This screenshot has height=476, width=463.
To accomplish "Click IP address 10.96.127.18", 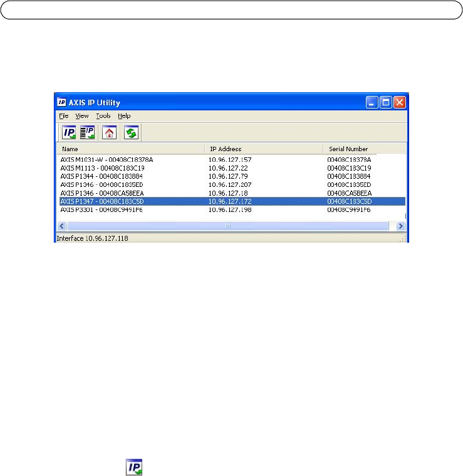I will [x=228, y=193].
